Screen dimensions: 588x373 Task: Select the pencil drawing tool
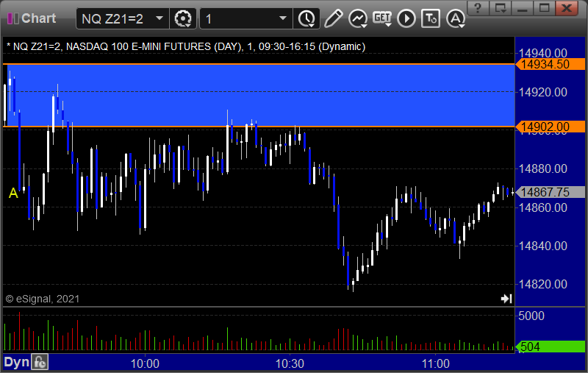point(333,18)
